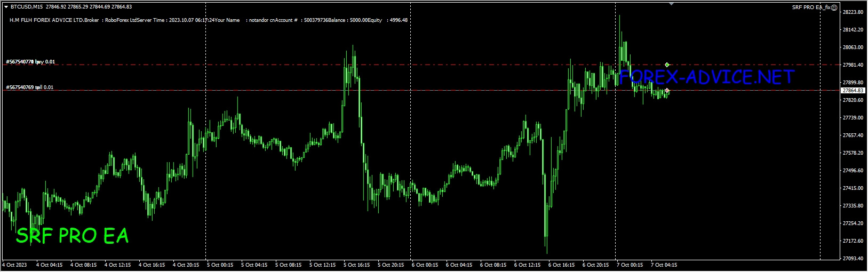This screenshot has width=868, height=272.
Task: Click the 6 Oct 16:15 time label
Action: click(561, 265)
